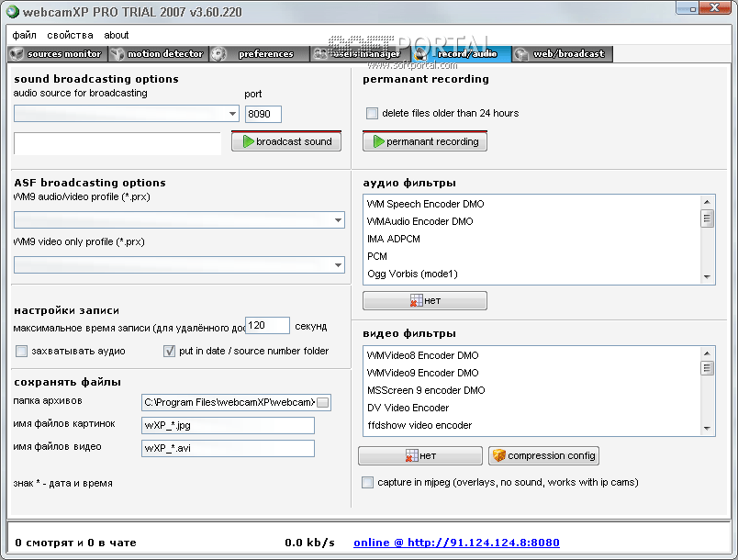Switch to sources monitor tab
Image resolution: width=738 pixels, height=560 pixels.
(x=57, y=54)
